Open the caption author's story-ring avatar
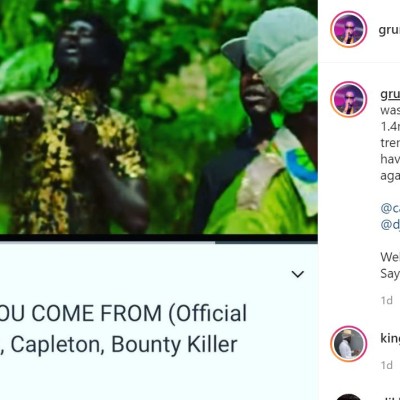400x400 pixels. point(349,99)
